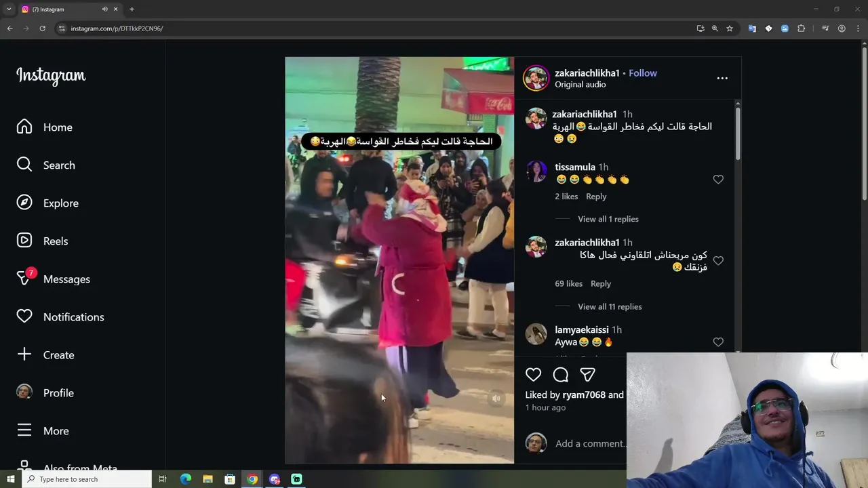The width and height of the screenshot is (868, 488).
Task: Click lamyaekaissi's avatar
Action: pos(536,334)
